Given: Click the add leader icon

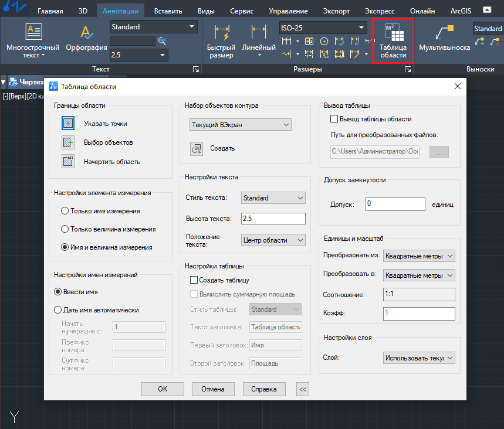Looking at the screenshot, I should click(x=479, y=41).
